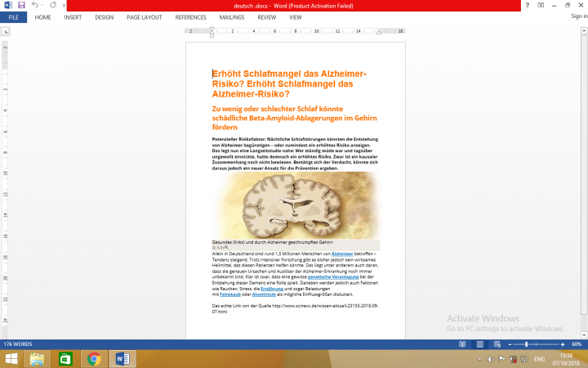Click Sign in link
The width and height of the screenshot is (588, 368).
(579, 16)
